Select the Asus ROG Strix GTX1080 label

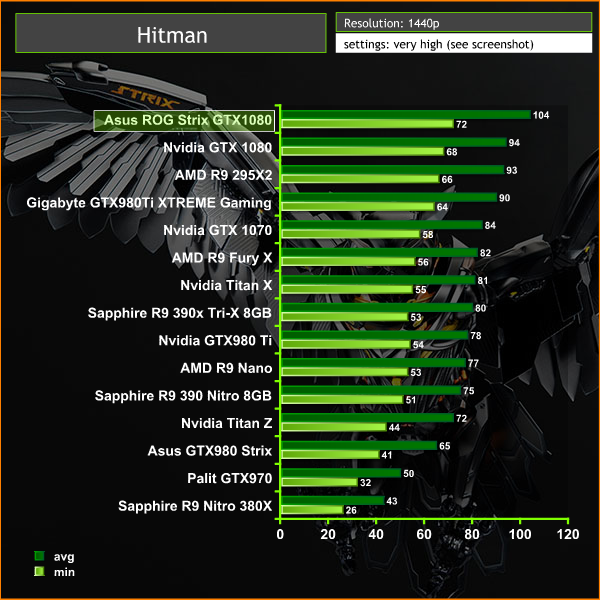coord(184,121)
